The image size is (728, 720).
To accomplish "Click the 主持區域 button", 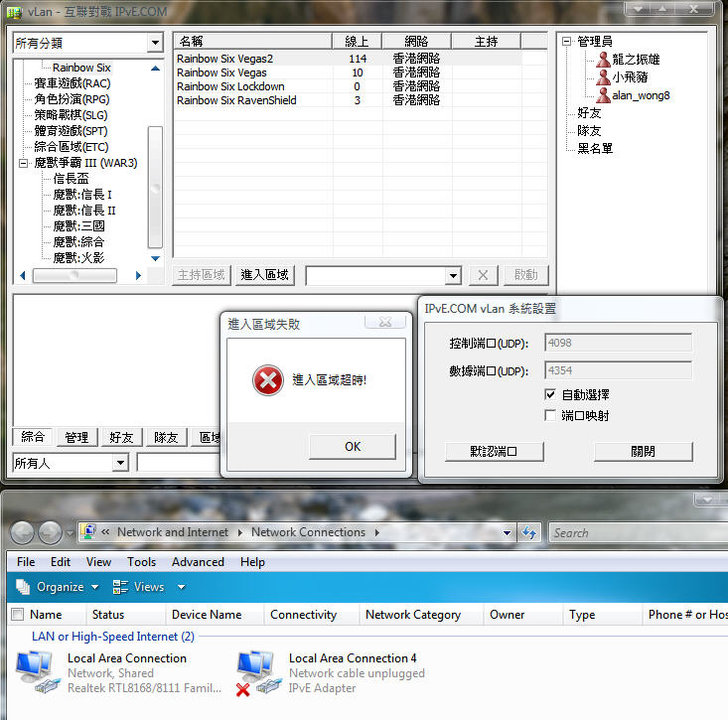I will coord(201,275).
